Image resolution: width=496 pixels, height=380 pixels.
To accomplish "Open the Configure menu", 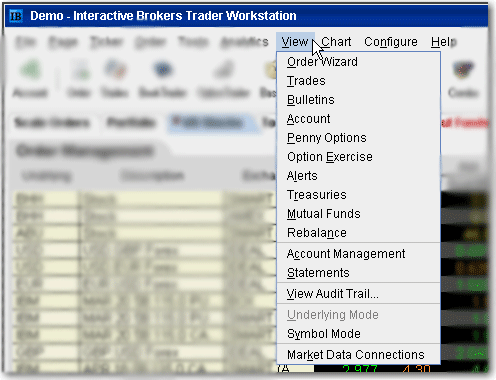I will 391,42.
